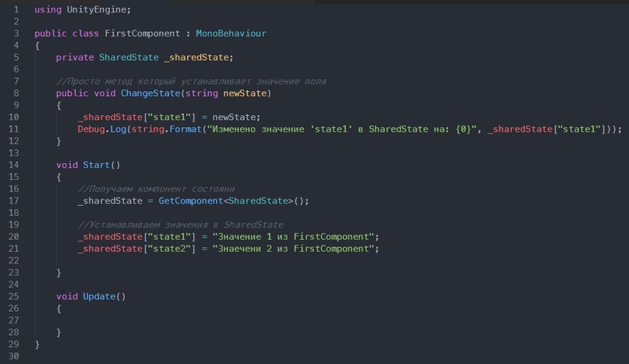The height and width of the screenshot is (364, 629).
Task: Click 'GetComponent' on line 17
Action: [190, 200]
